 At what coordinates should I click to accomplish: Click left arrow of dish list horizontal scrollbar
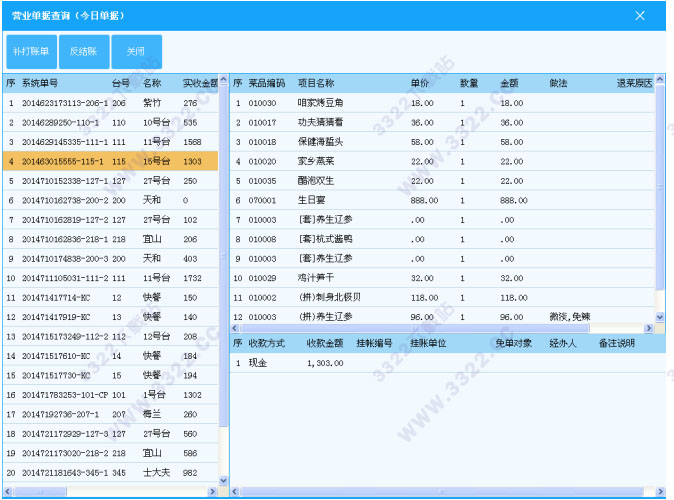click(235, 328)
